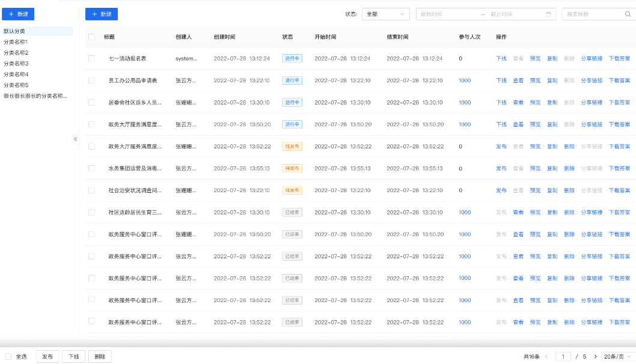
Task: Click the main list 新建 plus button
Action: 102,14
